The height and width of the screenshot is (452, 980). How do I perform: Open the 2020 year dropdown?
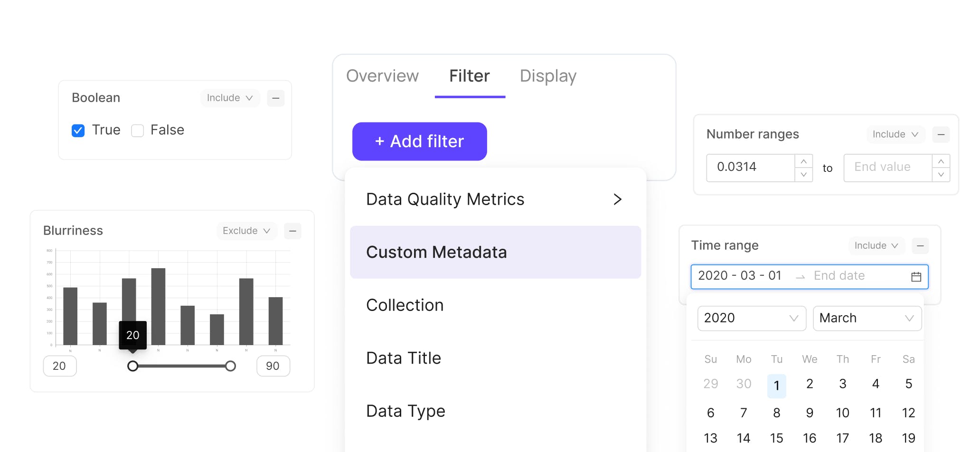(751, 318)
